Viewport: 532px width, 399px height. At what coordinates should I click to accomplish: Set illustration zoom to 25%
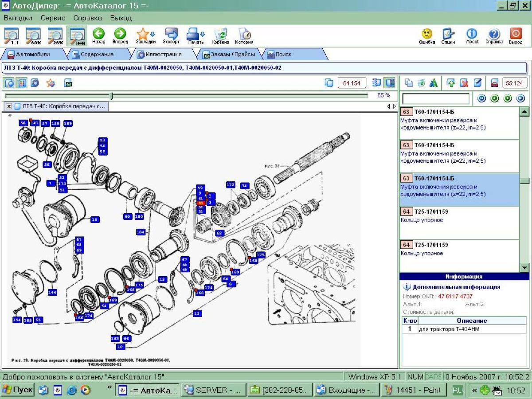pos(55,36)
